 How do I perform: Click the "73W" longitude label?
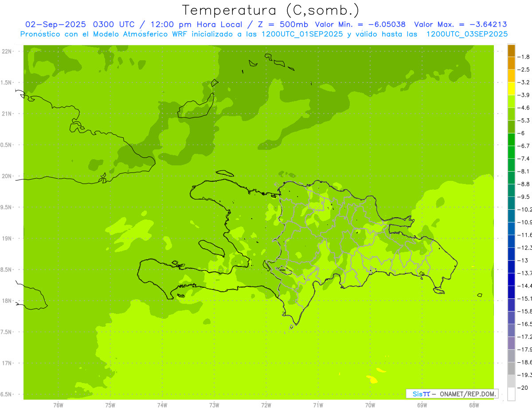pos(214,405)
